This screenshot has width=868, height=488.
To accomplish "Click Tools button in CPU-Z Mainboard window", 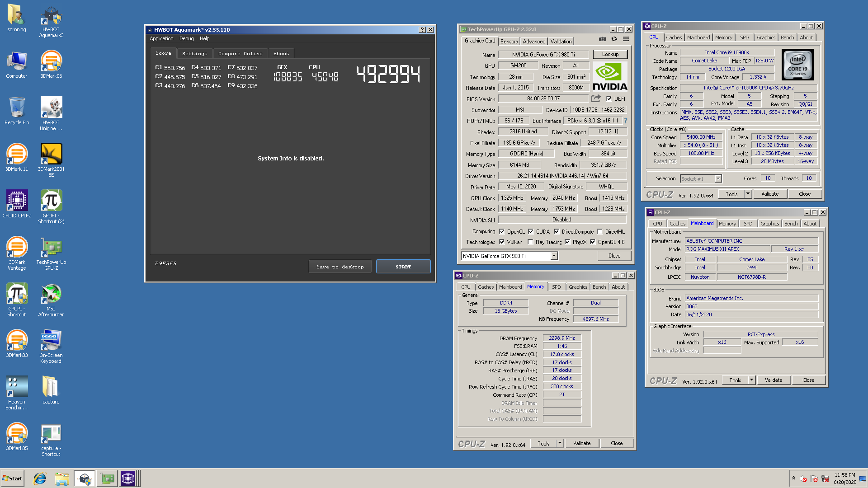I will click(735, 380).
